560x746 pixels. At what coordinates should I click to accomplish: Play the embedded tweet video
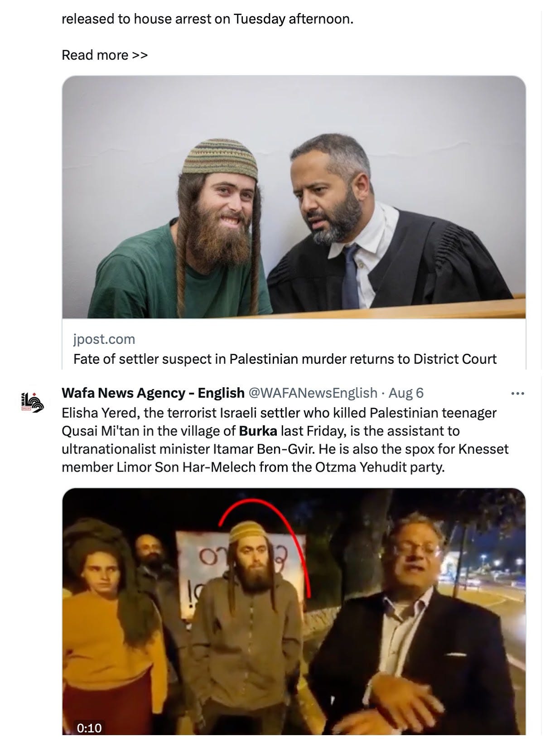294,611
